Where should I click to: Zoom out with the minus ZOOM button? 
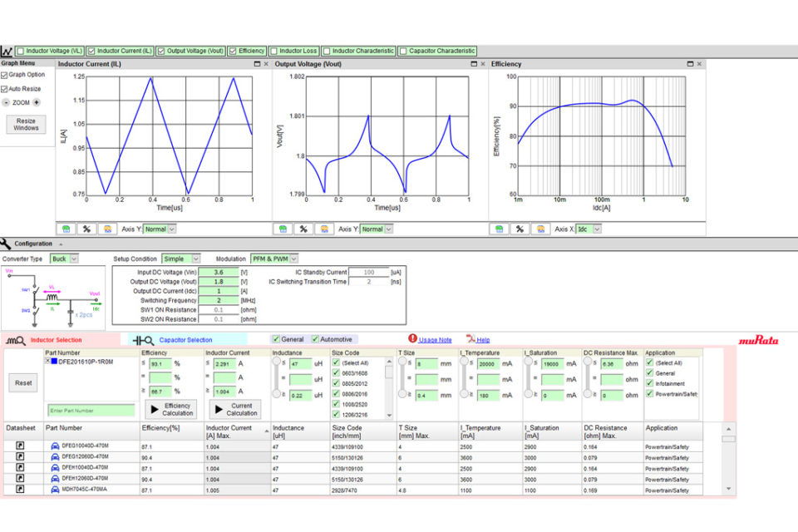point(6,102)
